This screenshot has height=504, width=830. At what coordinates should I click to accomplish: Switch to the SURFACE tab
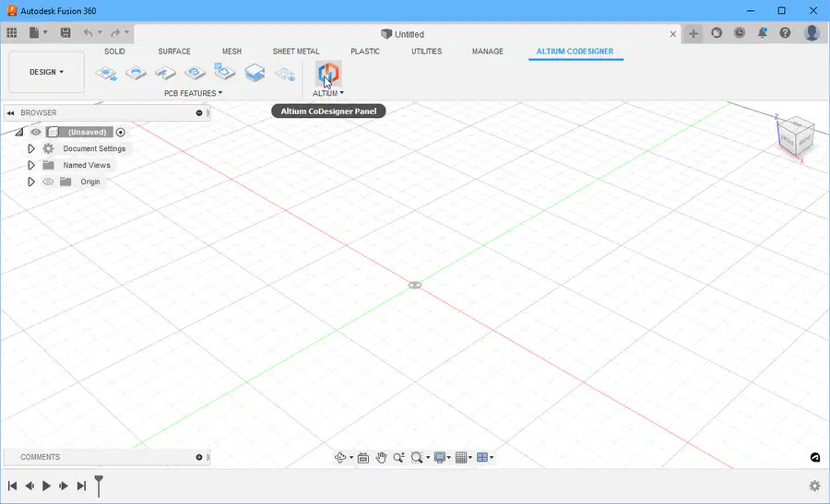(174, 52)
